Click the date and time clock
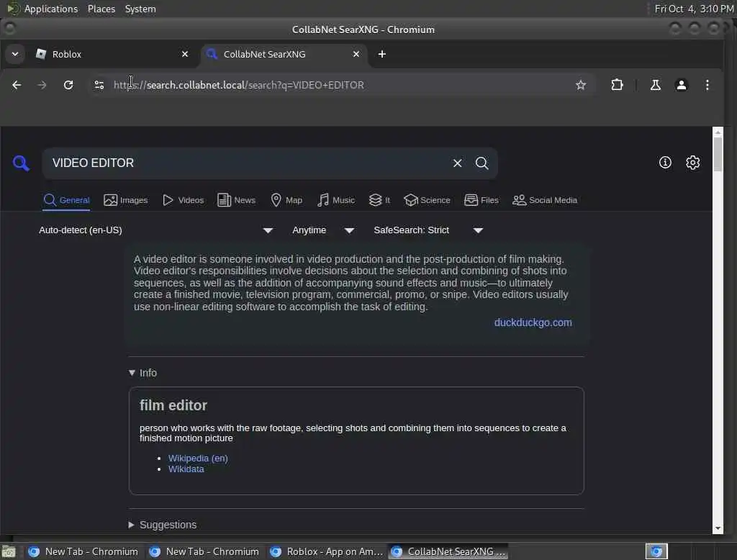The height and width of the screenshot is (560, 737). click(x=694, y=9)
